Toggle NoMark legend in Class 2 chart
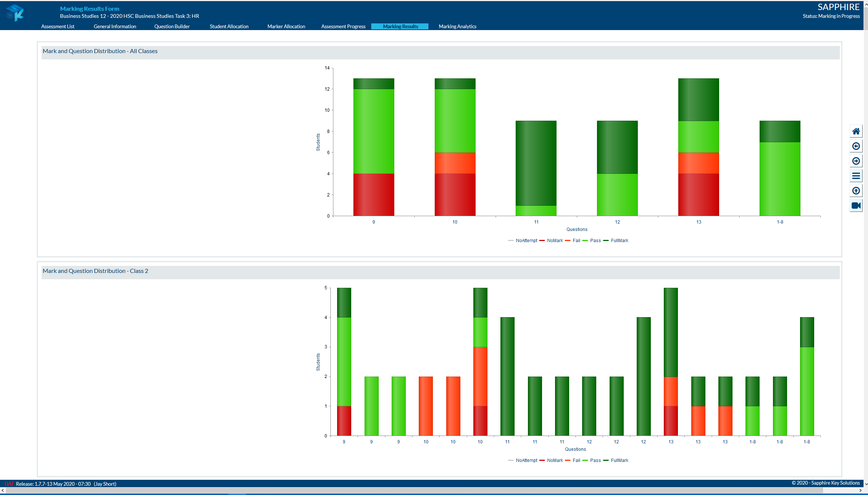 point(551,460)
